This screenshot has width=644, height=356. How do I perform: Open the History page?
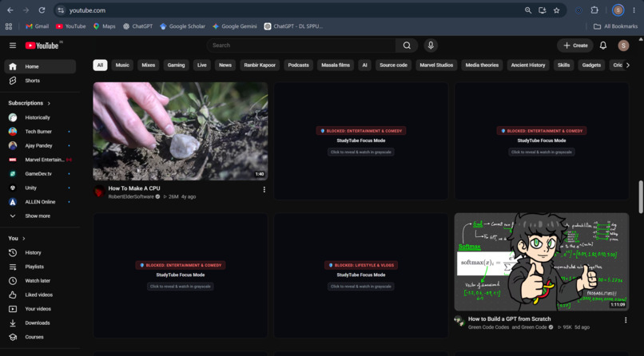40,253
